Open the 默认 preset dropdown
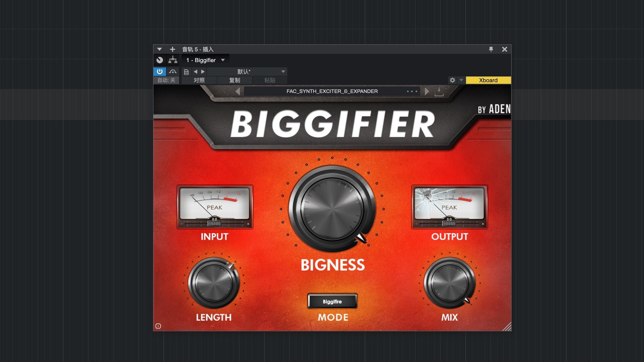This screenshot has width=644, height=362. [247, 71]
